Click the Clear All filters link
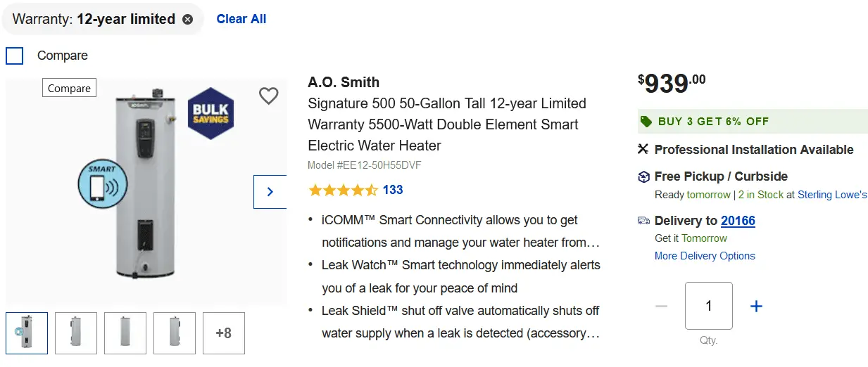The width and height of the screenshot is (868, 367). pyautogui.click(x=241, y=19)
